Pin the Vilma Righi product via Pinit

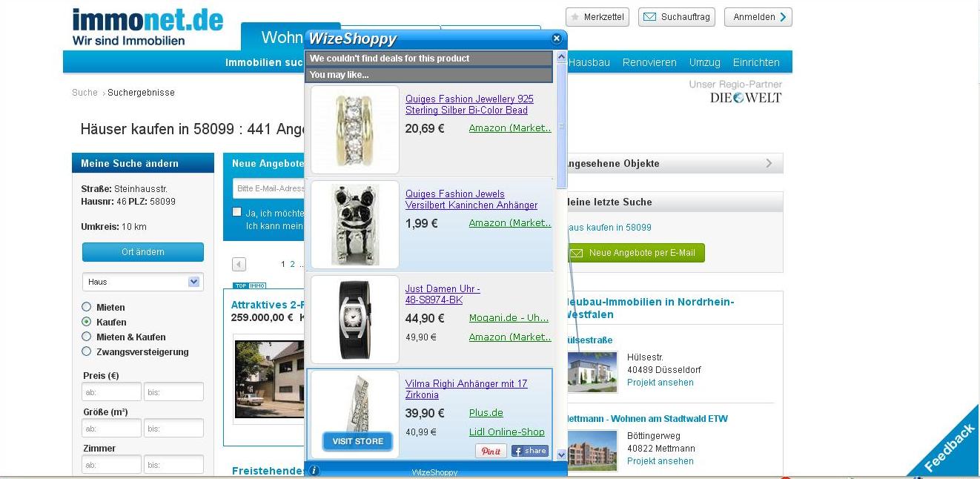[x=491, y=451]
